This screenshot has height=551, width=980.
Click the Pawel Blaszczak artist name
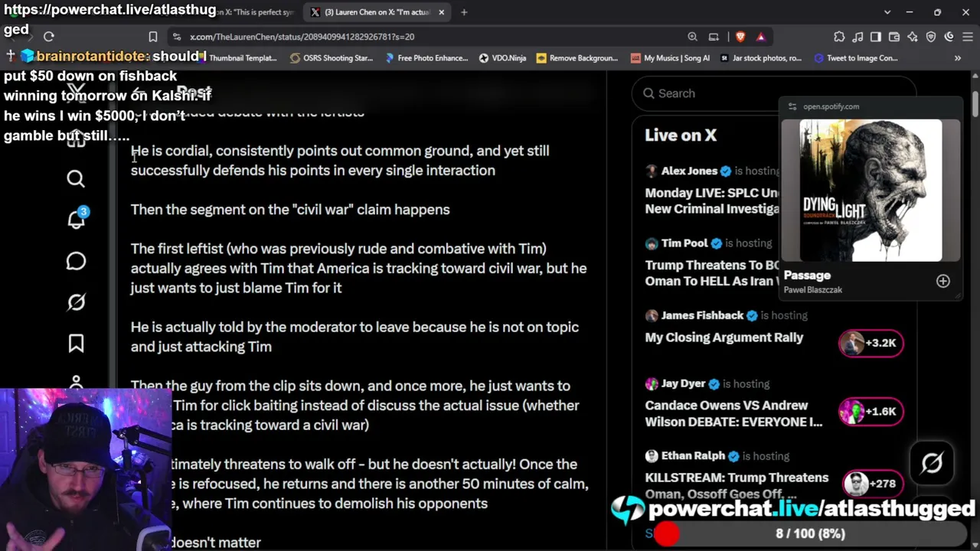point(813,290)
